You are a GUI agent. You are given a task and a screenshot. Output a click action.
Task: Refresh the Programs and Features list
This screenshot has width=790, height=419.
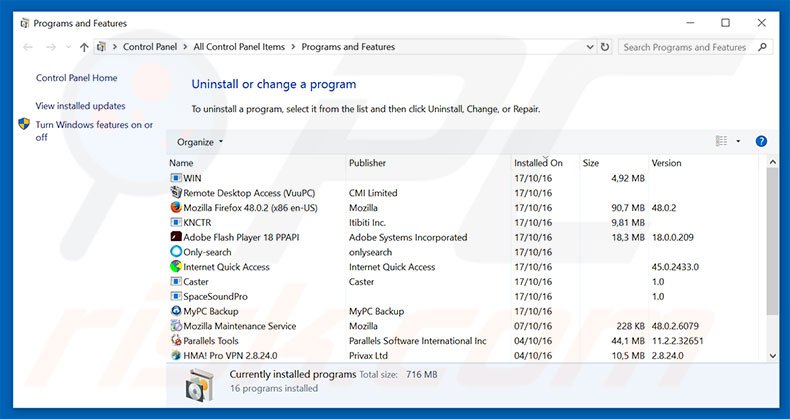click(605, 47)
